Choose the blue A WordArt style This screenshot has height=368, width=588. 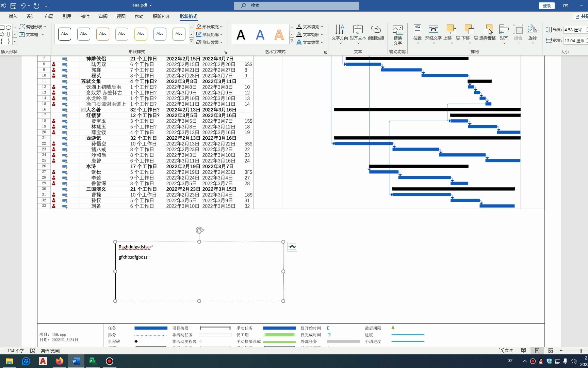coord(260,35)
